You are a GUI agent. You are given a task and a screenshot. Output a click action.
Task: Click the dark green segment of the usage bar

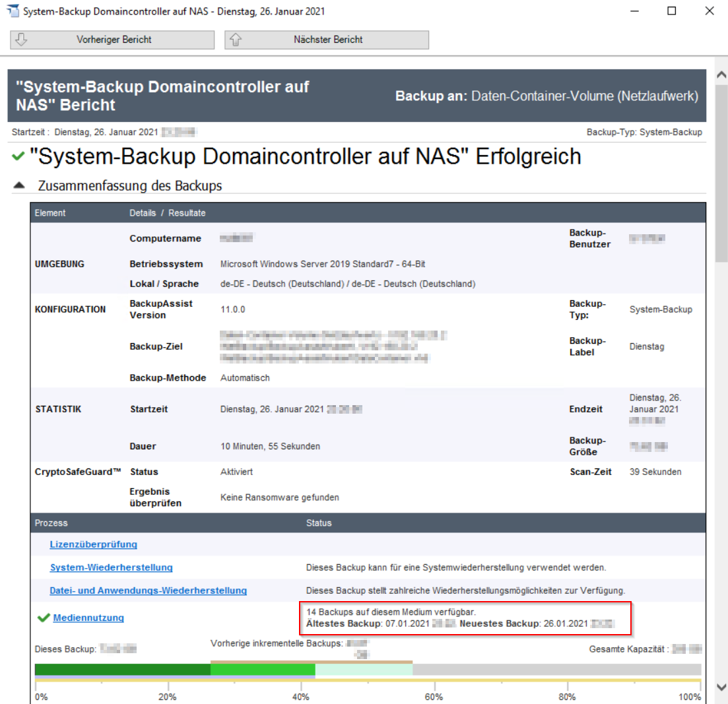pyautogui.click(x=122, y=670)
